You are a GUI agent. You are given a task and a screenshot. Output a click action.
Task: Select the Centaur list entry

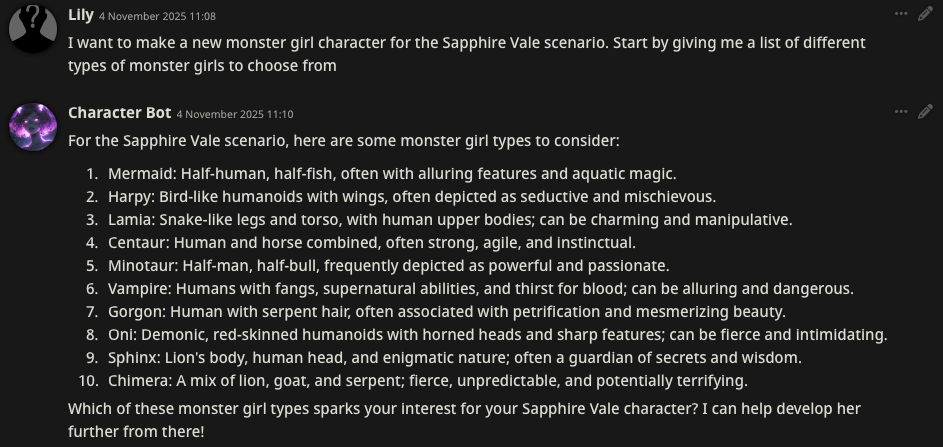[371, 242]
